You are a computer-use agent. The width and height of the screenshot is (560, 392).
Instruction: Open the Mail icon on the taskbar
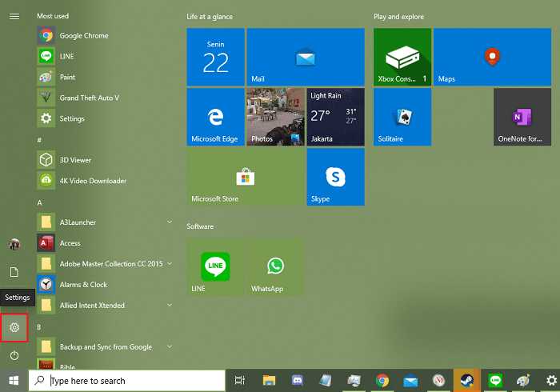[x=410, y=381]
